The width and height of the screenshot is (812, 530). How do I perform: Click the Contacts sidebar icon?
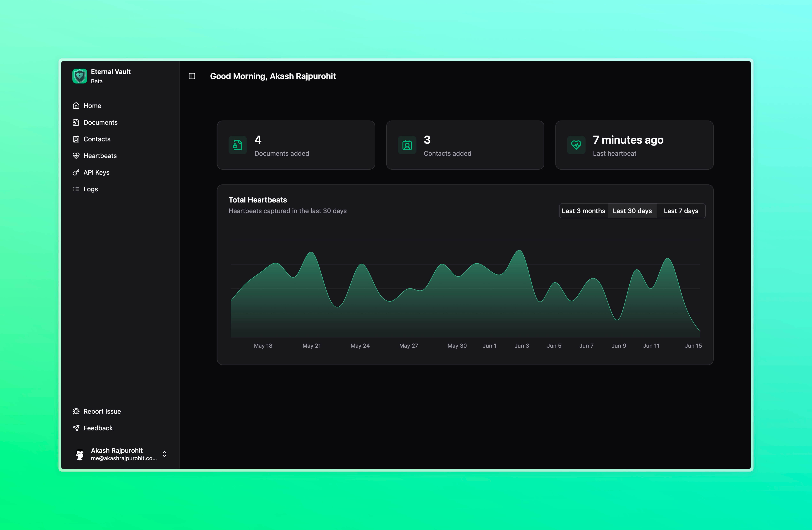[76, 139]
